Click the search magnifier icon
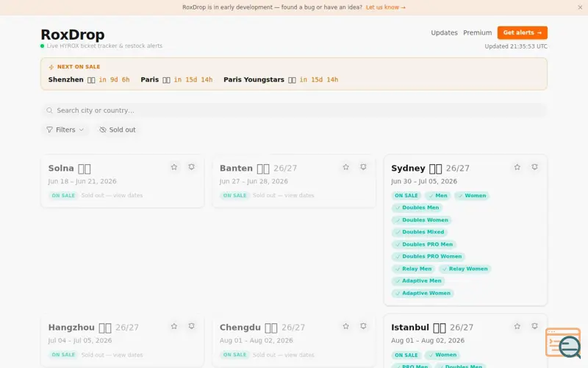 click(x=49, y=110)
